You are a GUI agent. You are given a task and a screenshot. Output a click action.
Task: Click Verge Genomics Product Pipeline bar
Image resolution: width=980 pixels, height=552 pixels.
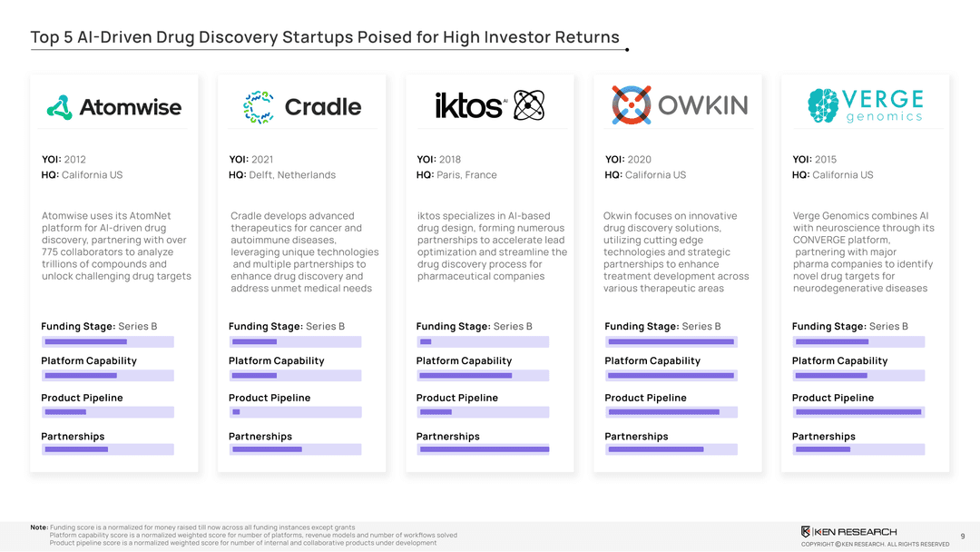pos(858,412)
